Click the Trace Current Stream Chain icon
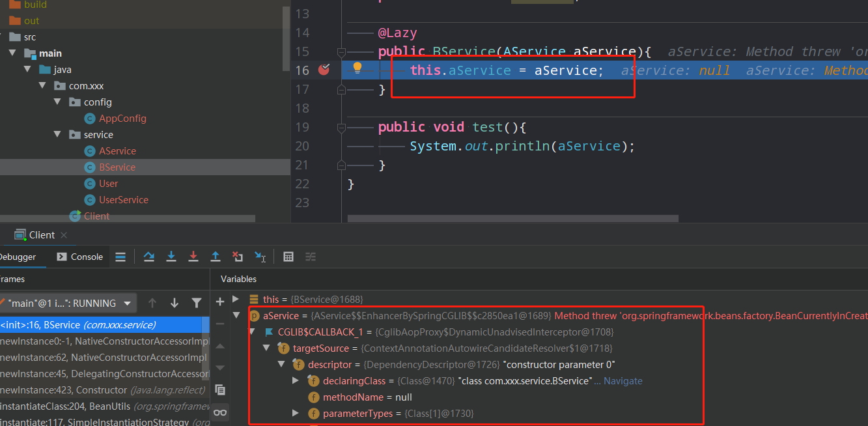Viewport: 868px width, 426px height. (x=311, y=257)
